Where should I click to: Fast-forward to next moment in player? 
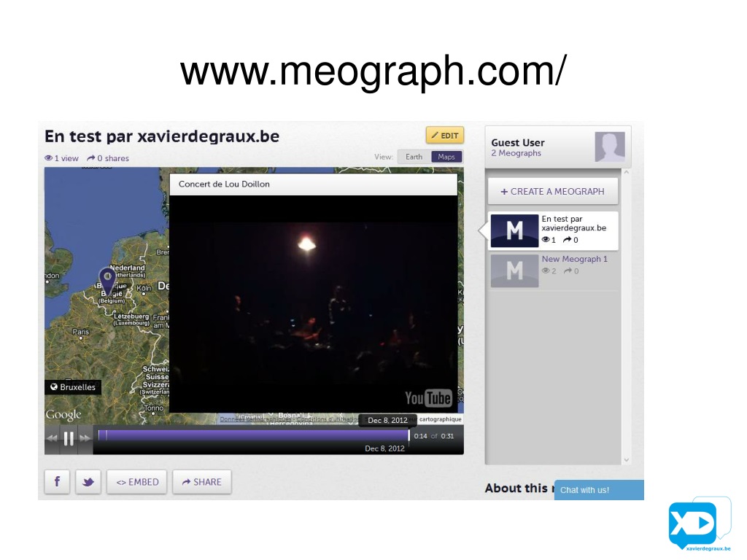point(85,438)
